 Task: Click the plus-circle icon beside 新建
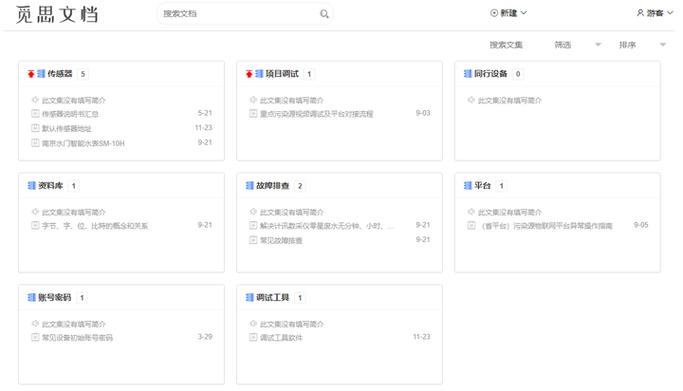tap(494, 13)
